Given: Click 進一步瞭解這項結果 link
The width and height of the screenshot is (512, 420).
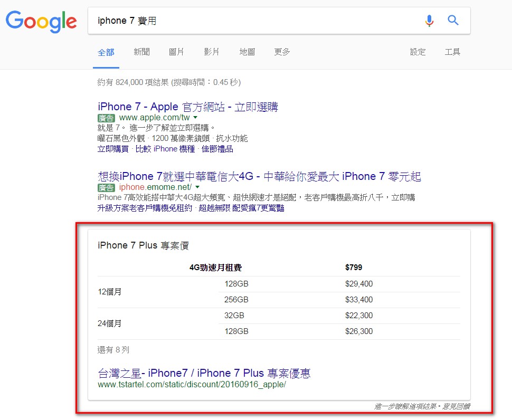Looking at the screenshot, I should point(405,407).
